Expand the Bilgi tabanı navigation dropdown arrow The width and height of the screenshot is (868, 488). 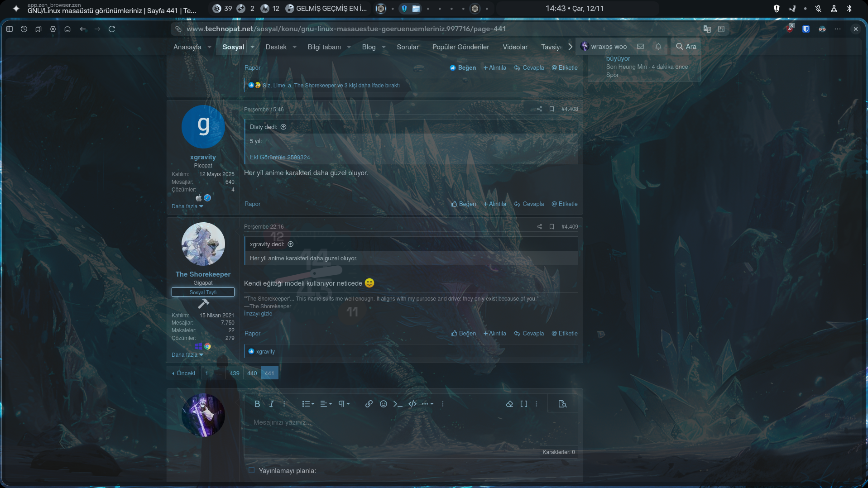(x=349, y=47)
